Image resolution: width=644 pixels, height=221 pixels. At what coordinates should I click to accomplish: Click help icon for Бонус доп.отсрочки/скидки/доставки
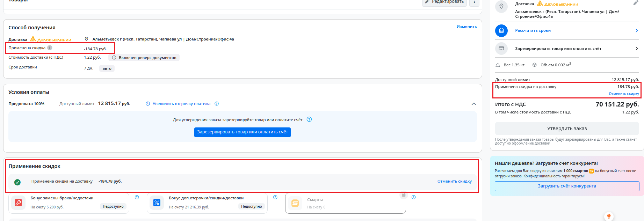tap(275, 197)
